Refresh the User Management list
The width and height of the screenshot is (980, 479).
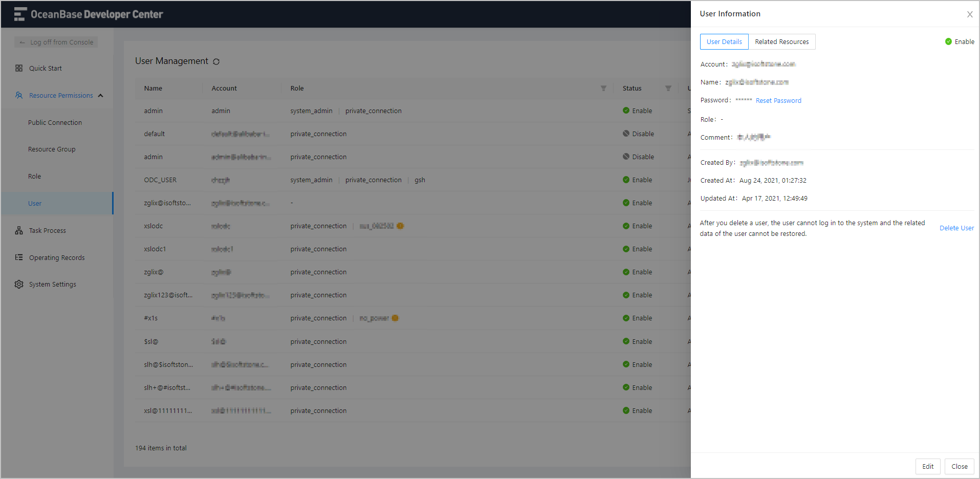(216, 61)
